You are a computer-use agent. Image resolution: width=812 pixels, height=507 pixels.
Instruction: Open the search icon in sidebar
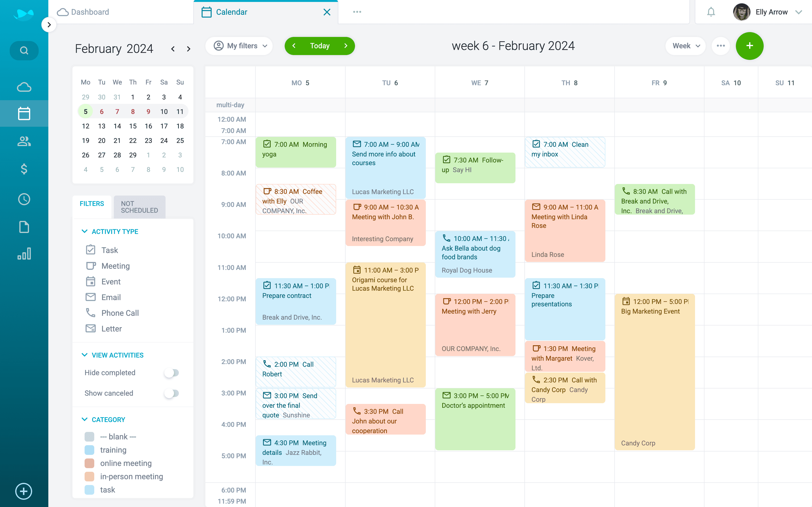24,51
